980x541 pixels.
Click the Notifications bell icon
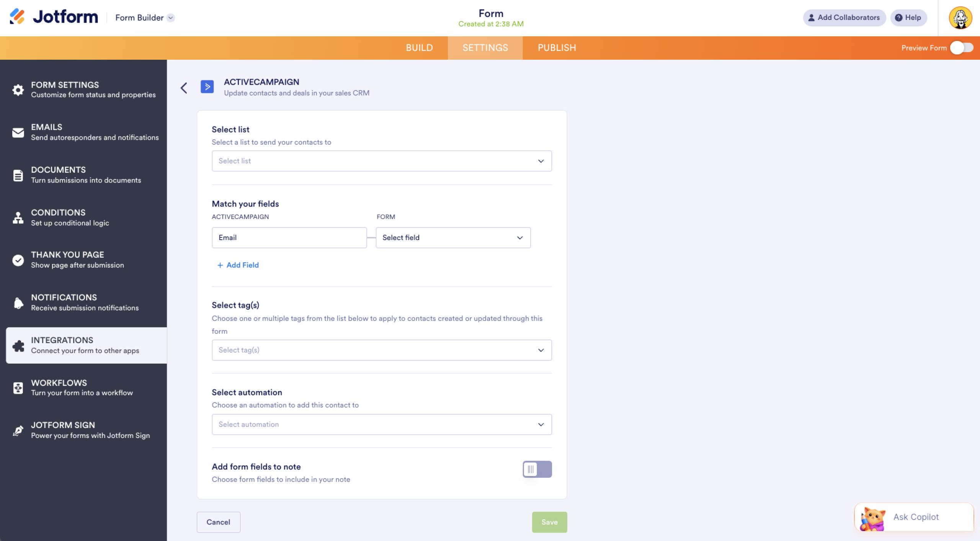(x=18, y=302)
